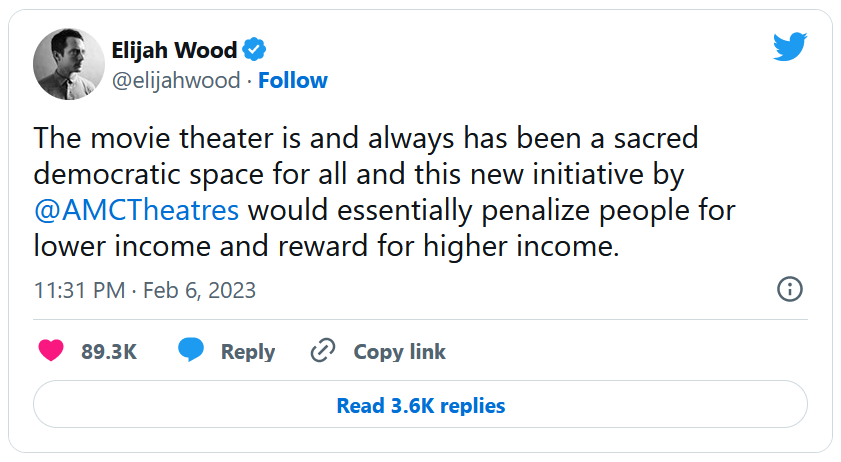Click the Twitter bird logo
Image resolution: width=841 pixels, height=462 pixels.
[x=791, y=49]
